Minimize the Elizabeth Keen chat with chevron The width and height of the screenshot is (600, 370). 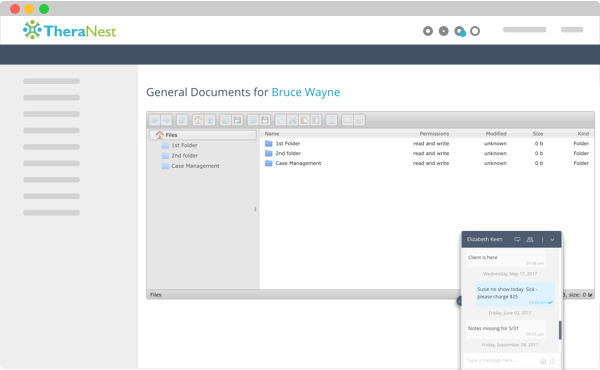coord(552,240)
